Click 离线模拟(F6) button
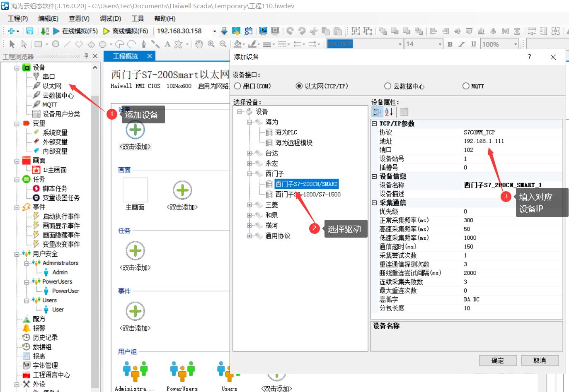The width and height of the screenshot is (569, 392). pos(126,31)
